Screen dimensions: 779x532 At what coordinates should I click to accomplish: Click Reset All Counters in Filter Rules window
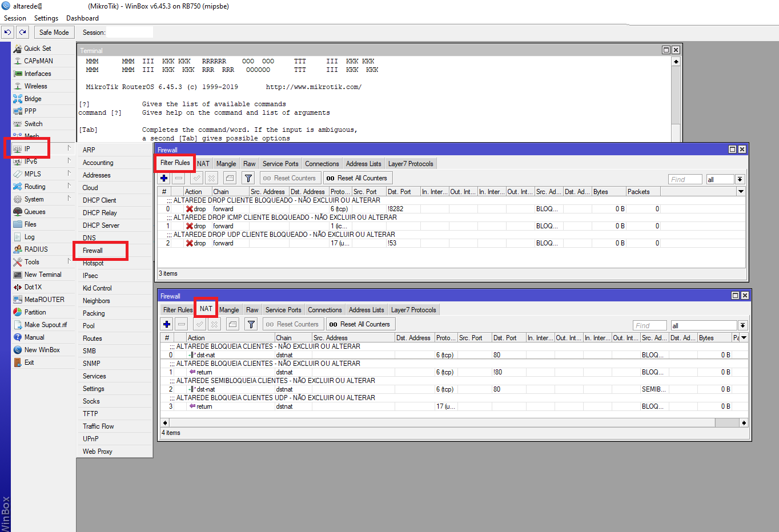click(358, 178)
